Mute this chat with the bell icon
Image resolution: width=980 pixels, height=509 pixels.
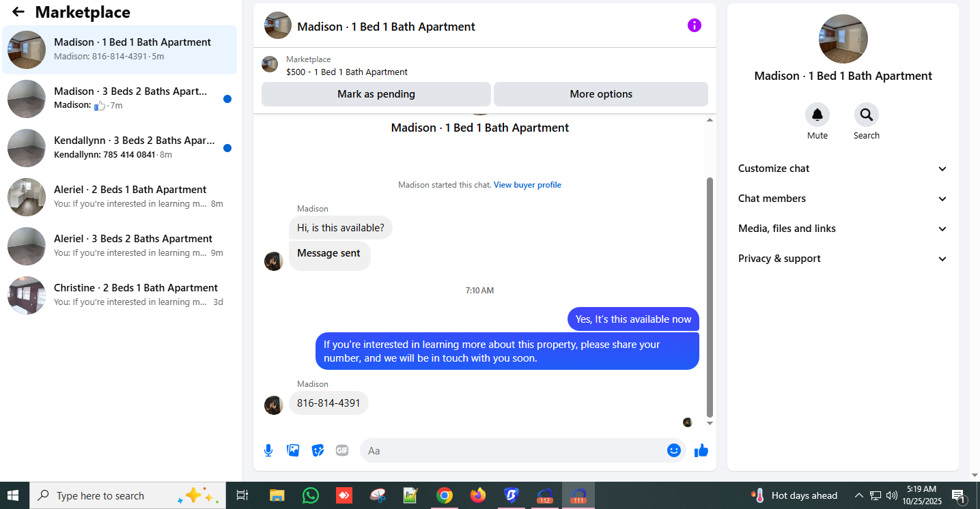point(817,115)
